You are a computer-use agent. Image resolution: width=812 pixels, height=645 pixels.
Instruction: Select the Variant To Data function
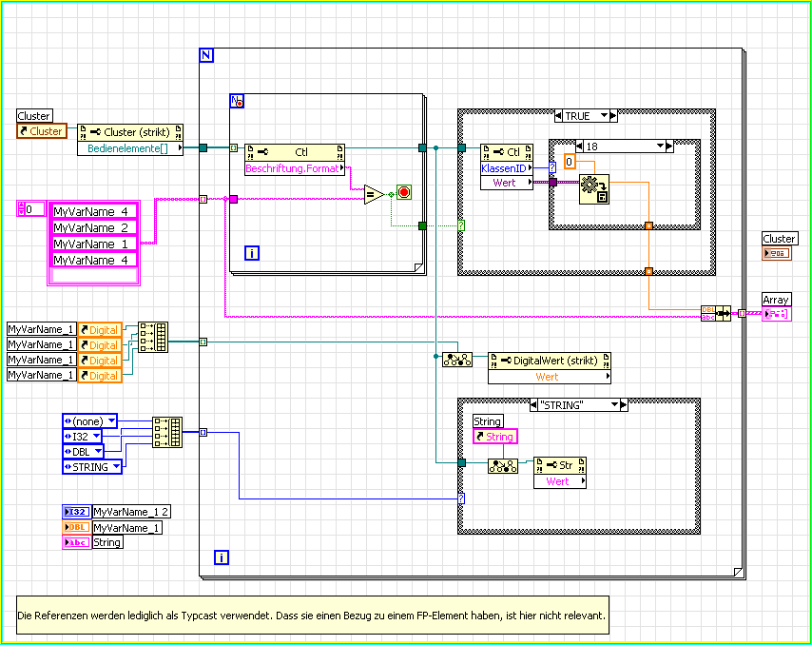[x=594, y=189]
